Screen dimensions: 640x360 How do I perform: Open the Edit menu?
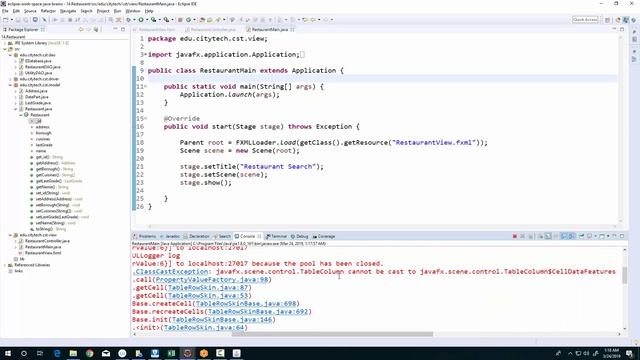[16, 11]
